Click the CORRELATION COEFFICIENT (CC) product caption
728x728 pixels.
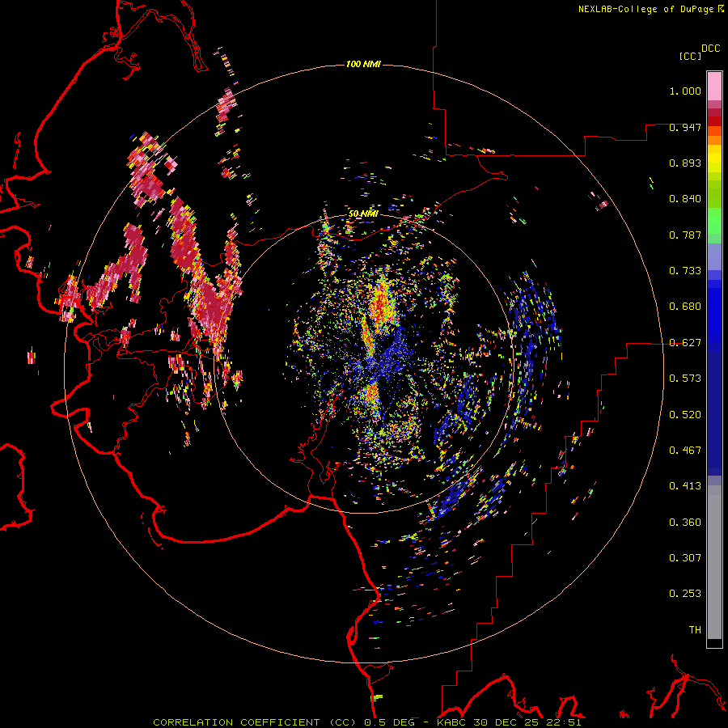pos(255,722)
